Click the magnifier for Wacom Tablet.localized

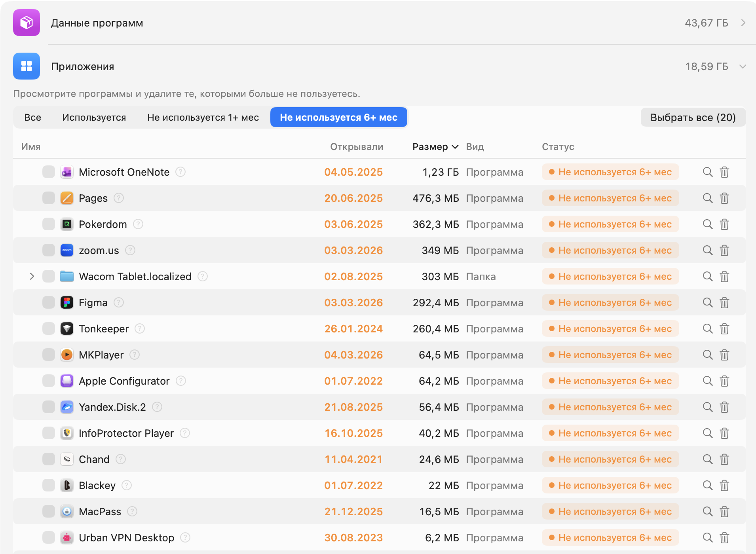click(708, 277)
